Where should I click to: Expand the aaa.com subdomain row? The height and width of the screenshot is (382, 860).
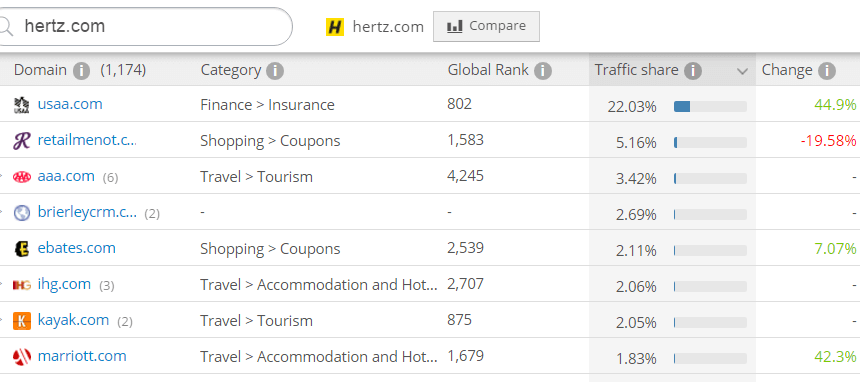[x=2, y=177]
